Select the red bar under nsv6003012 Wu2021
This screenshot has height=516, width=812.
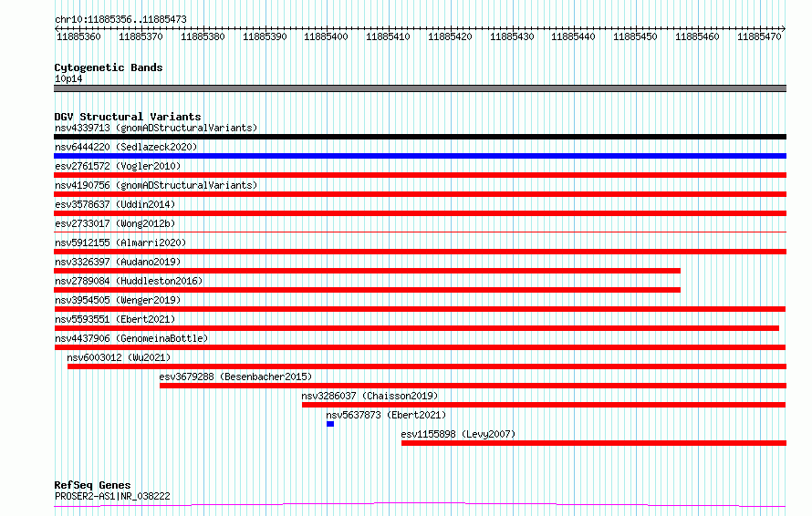(427, 366)
